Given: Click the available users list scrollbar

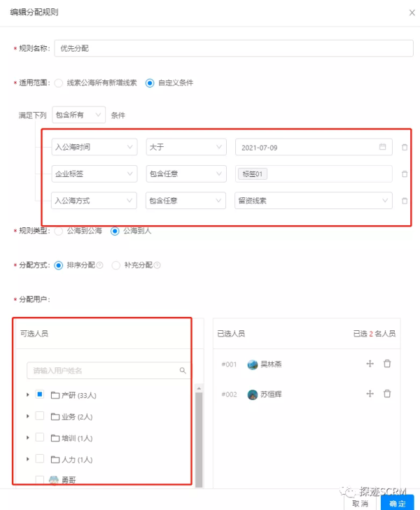Looking at the screenshot, I should [x=199, y=439].
